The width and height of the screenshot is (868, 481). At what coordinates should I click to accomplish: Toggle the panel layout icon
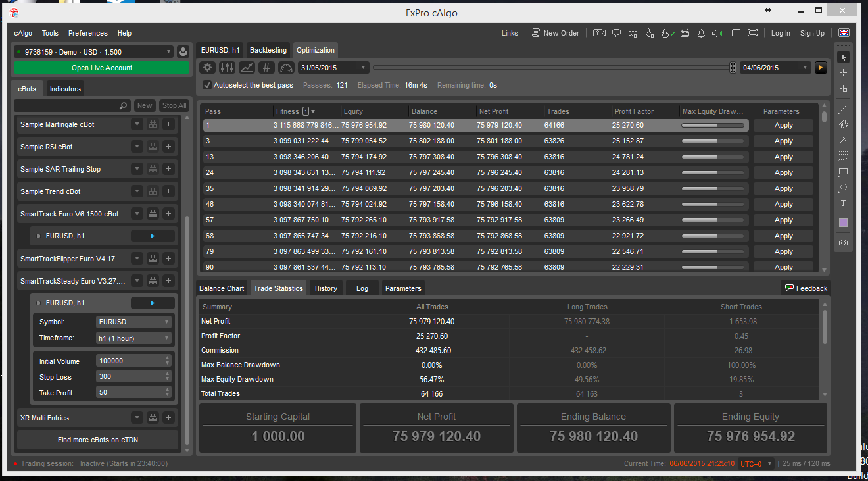[x=736, y=33]
